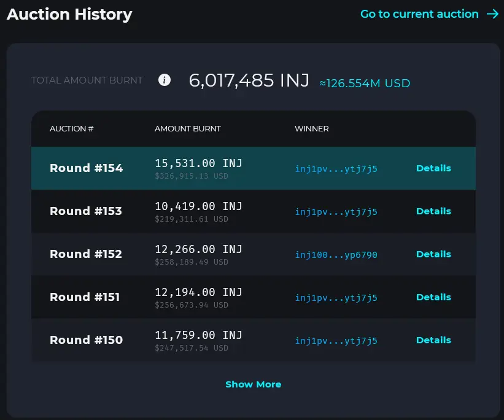Click the info icon beside Total Amount Burnt

(165, 80)
